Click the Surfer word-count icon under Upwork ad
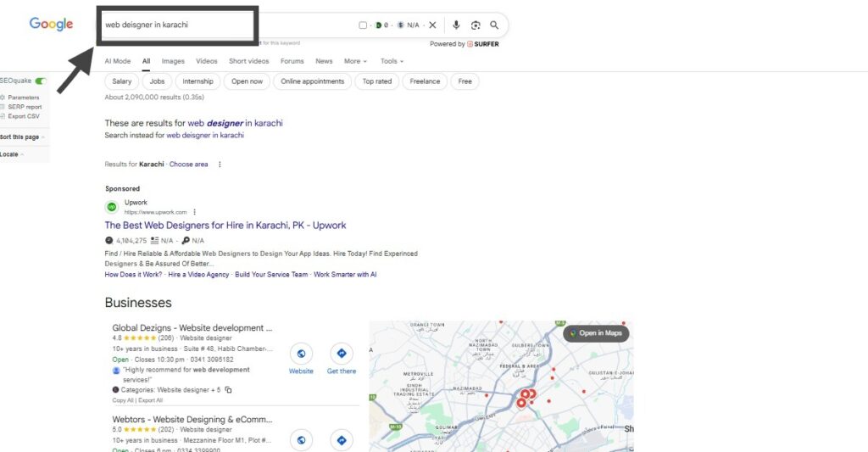 coord(154,240)
